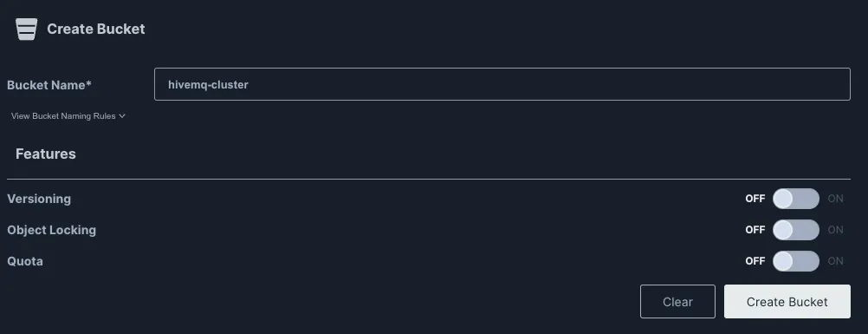Image resolution: width=868 pixels, height=334 pixels.
Task: Expand the chevron next to Naming Rules
Action: [122, 116]
